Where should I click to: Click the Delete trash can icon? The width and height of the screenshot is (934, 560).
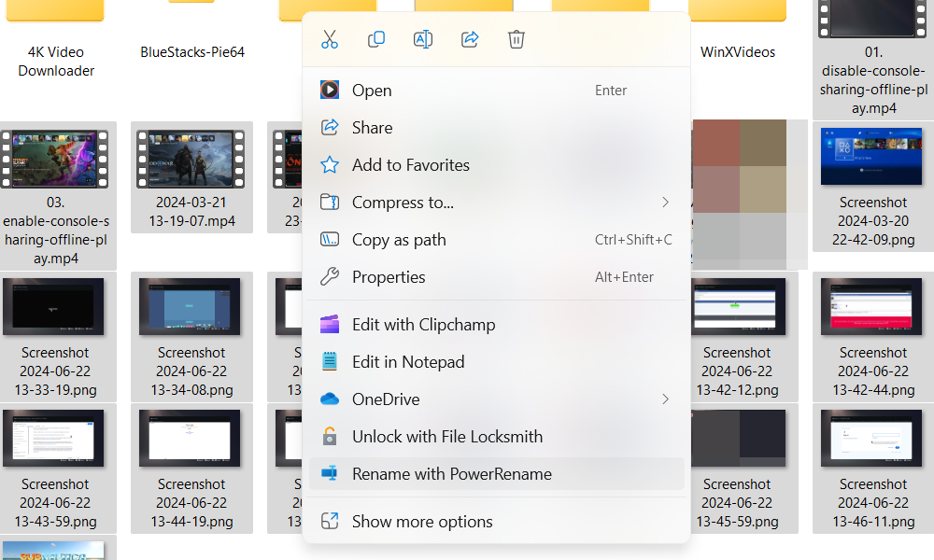[x=517, y=39]
